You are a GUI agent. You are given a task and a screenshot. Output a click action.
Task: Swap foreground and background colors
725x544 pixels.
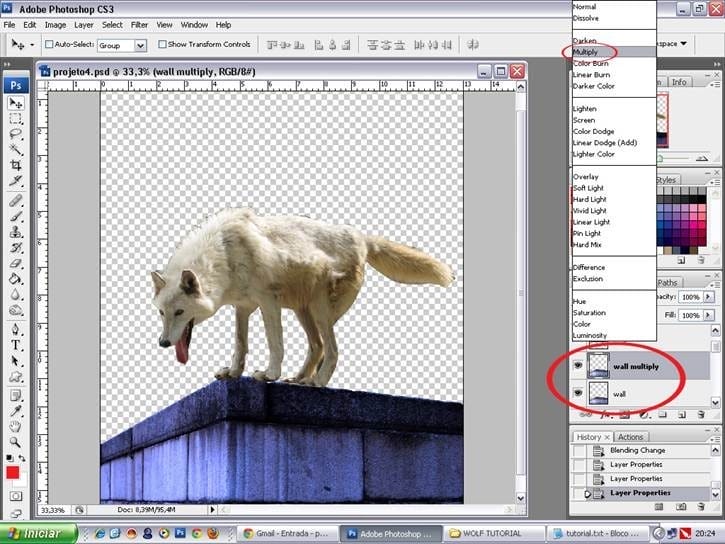coord(22,458)
